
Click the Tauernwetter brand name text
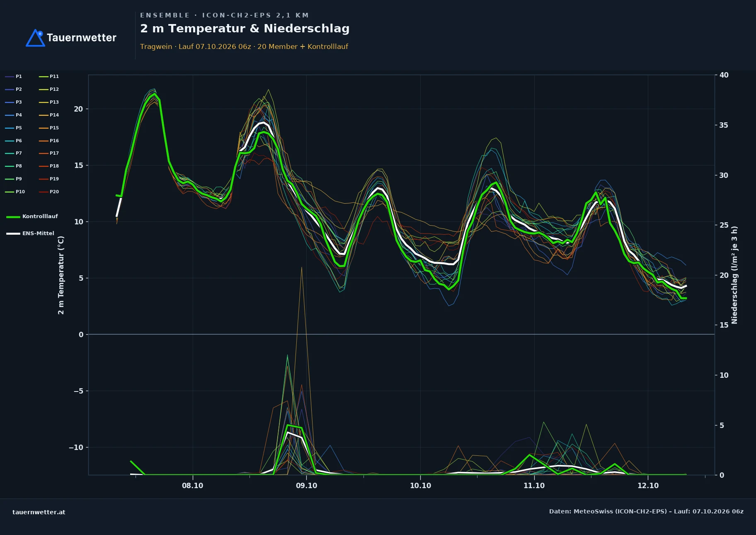[x=82, y=38]
